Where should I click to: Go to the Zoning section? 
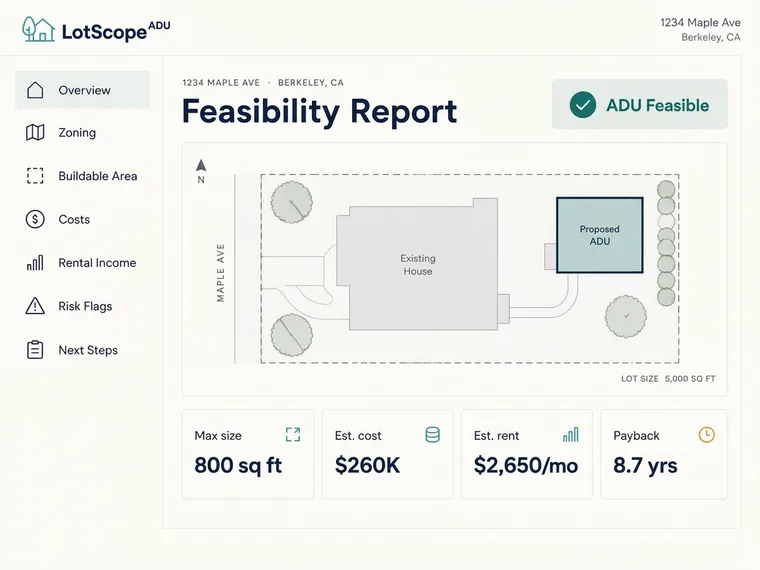pyautogui.click(x=82, y=132)
